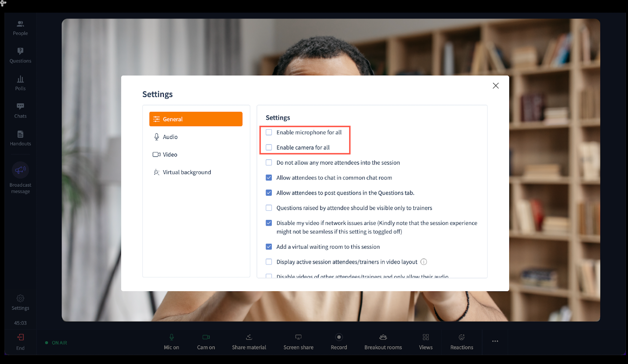The image size is (628, 364).
Task: Open the Polls panel
Action: tap(20, 83)
